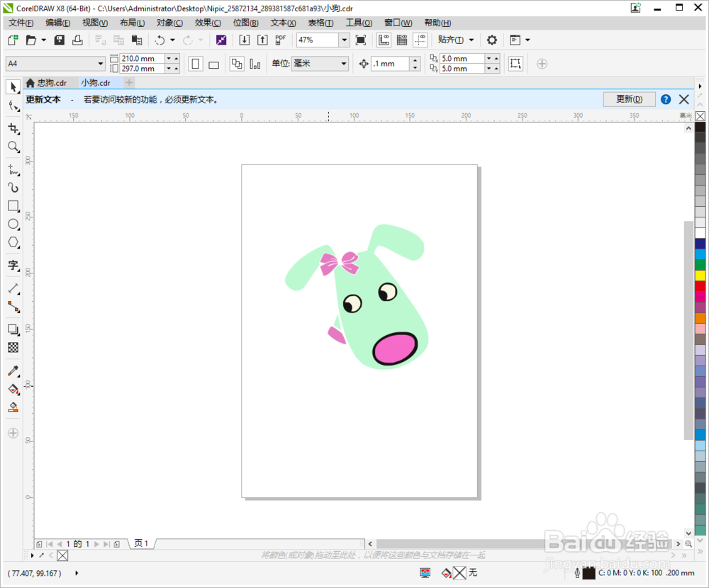Create a new document
This screenshot has height=588, width=709.
(13, 40)
